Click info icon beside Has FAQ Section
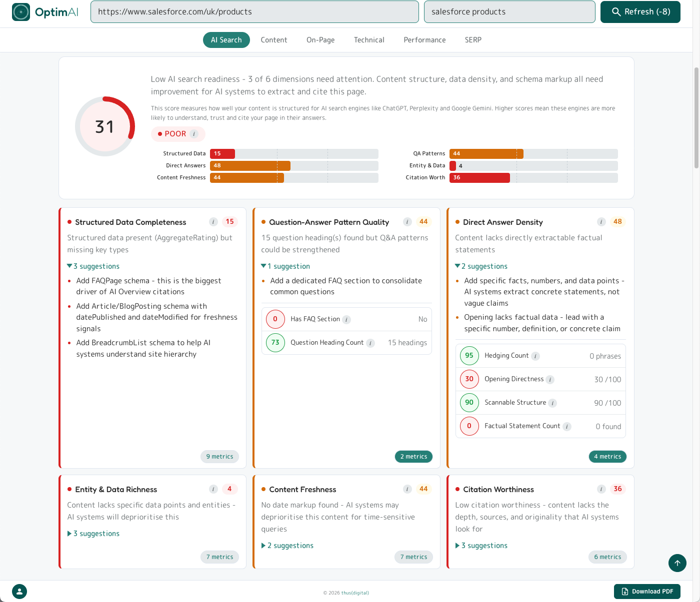Screen dimensions: 700x602 (x=346, y=320)
